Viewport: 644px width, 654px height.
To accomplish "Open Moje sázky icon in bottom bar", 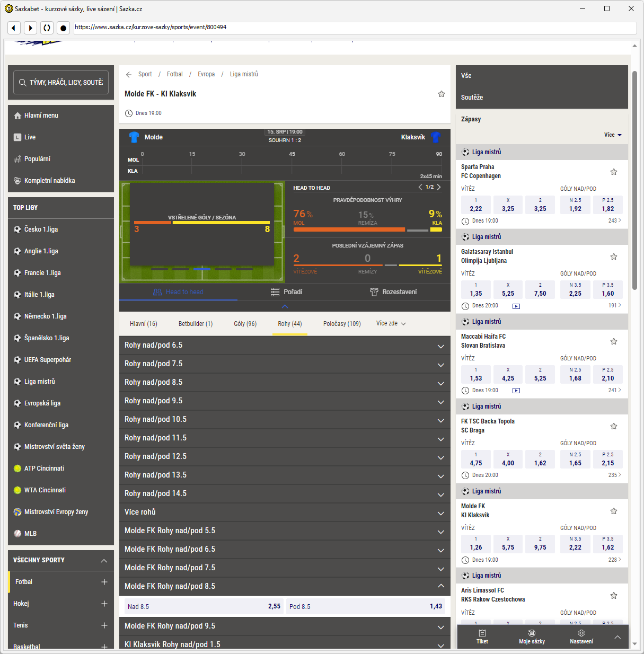I will (532, 633).
